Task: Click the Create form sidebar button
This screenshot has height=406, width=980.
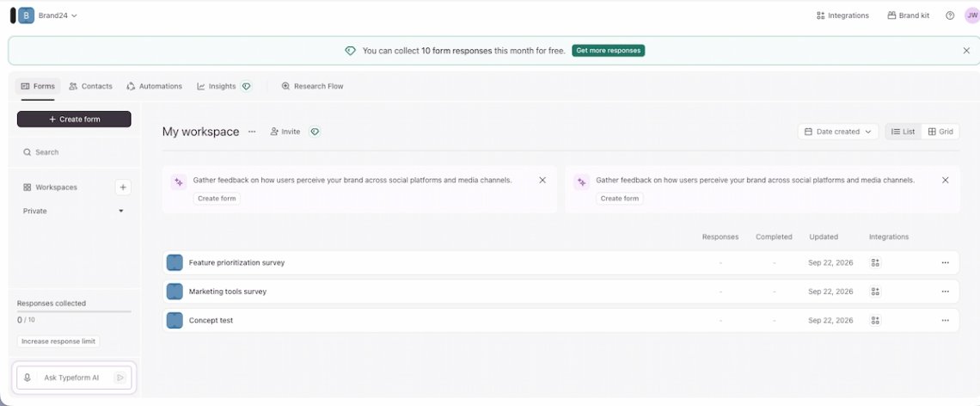Action: (74, 119)
